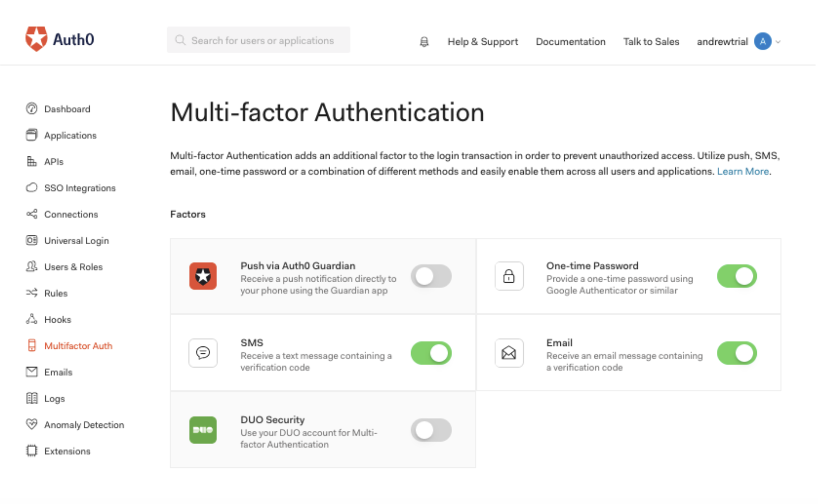Enable Push via Auth0 Guardian

point(431,276)
